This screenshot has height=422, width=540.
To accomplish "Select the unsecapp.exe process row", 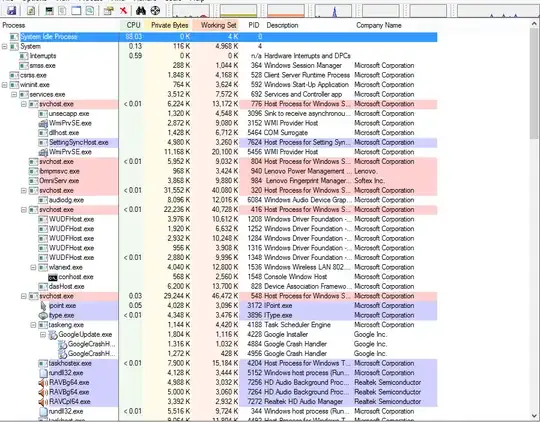I will pyautogui.click(x=219, y=114).
